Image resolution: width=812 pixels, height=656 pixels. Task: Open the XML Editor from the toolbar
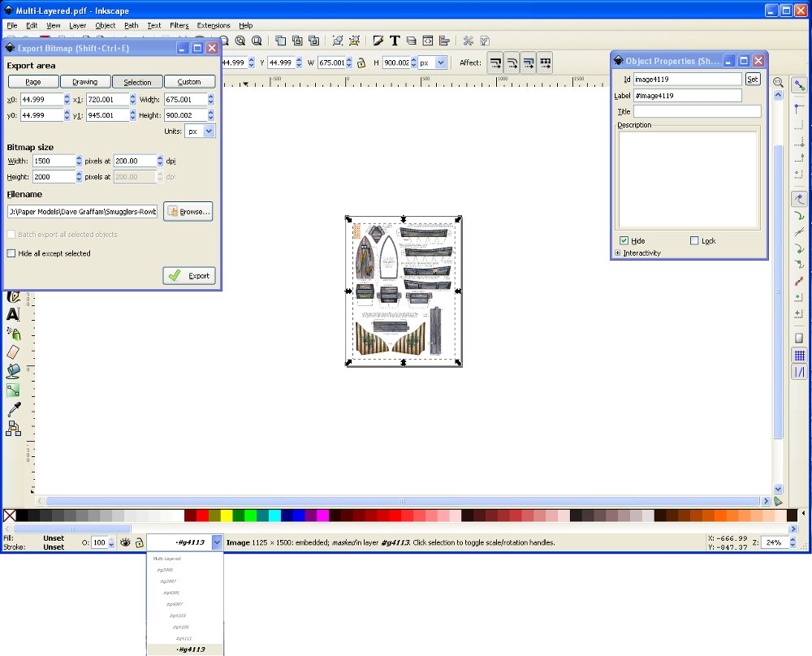coord(427,41)
